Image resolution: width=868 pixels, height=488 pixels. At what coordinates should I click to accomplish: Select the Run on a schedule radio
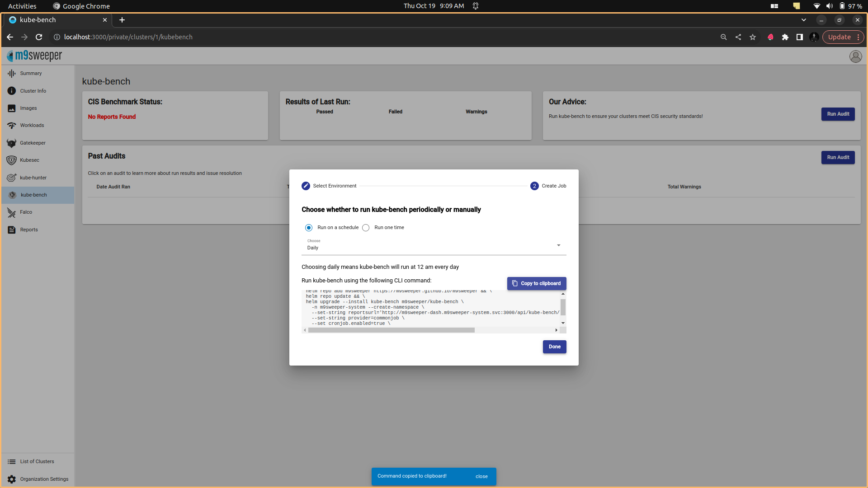(309, 228)
